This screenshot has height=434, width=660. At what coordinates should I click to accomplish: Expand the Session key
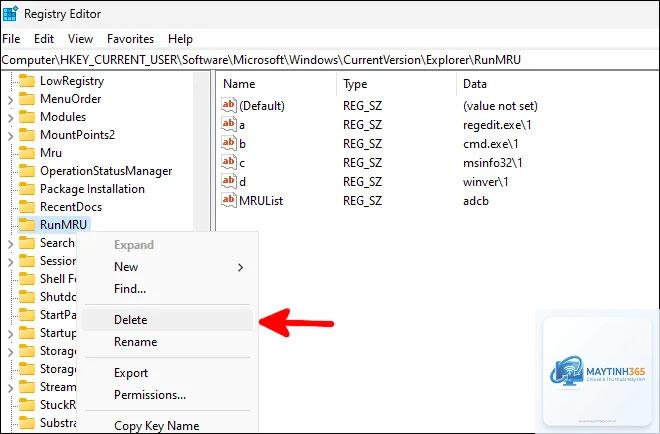click(11, 262)
